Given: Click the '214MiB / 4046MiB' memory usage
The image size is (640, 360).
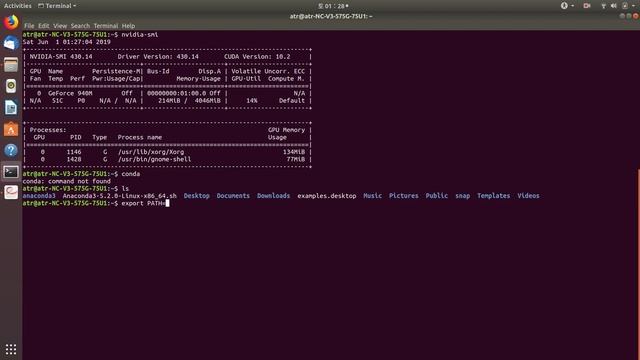Looking at the screenshot, I should pyautogui.click(x=189, y=100).
